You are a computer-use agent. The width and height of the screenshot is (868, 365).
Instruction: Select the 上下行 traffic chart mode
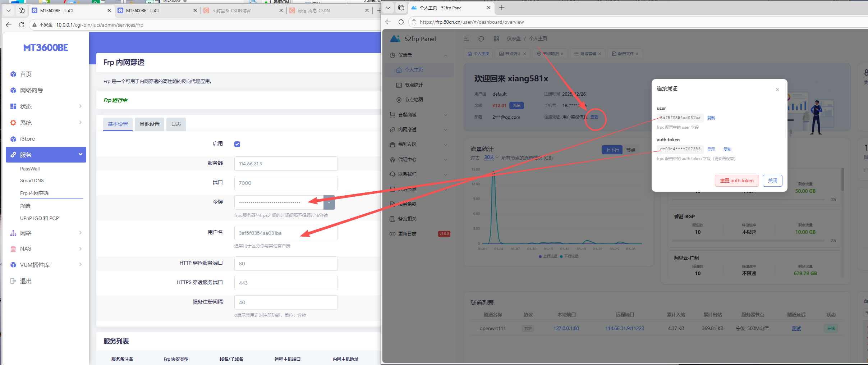[x=612, y=150]
